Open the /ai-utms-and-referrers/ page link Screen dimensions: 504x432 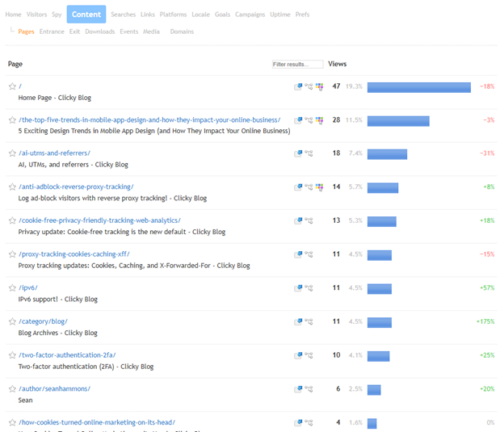54,153
